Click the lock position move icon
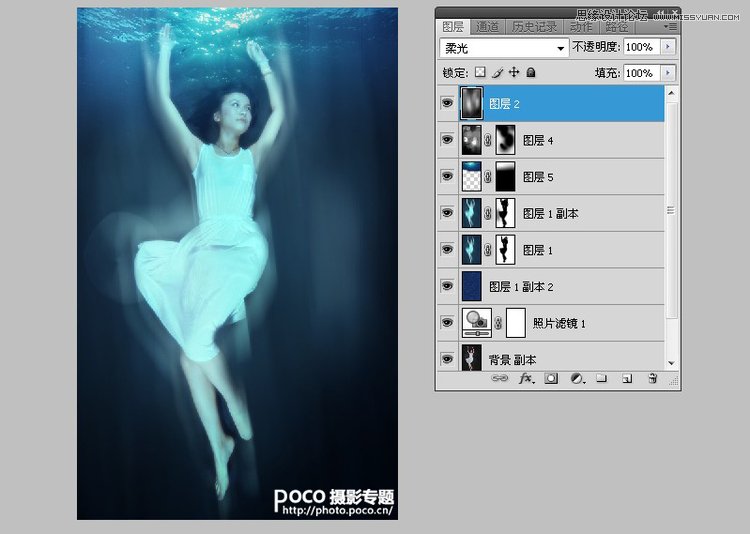 (x=514, y=72)
